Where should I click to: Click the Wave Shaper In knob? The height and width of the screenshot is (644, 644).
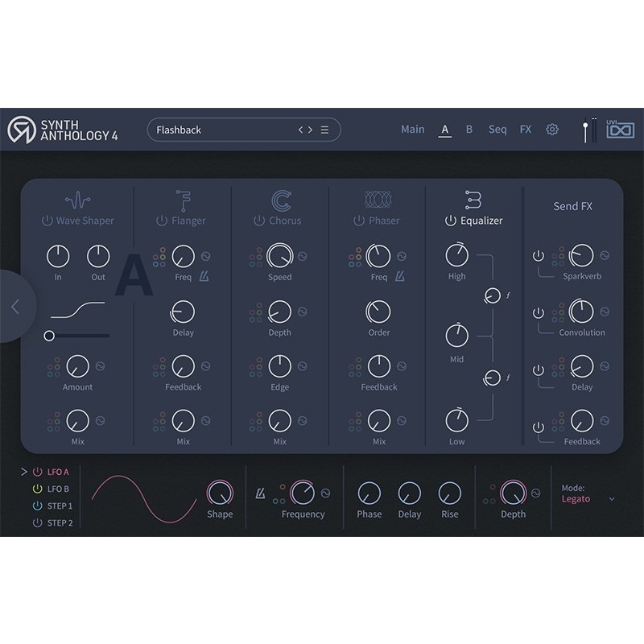[58, 256]
